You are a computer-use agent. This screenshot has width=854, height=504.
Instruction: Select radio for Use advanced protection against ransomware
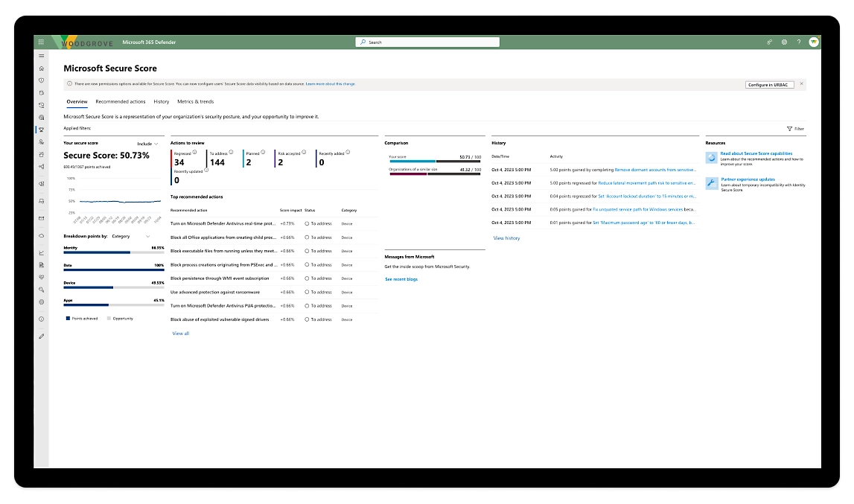[x=307, y=292]
